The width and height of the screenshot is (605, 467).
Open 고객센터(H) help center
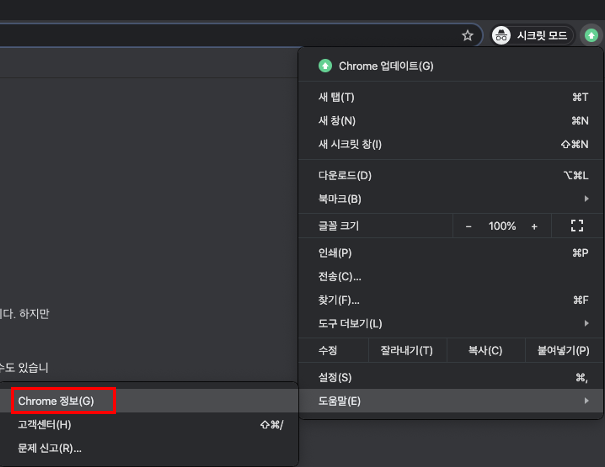point(149,425)
